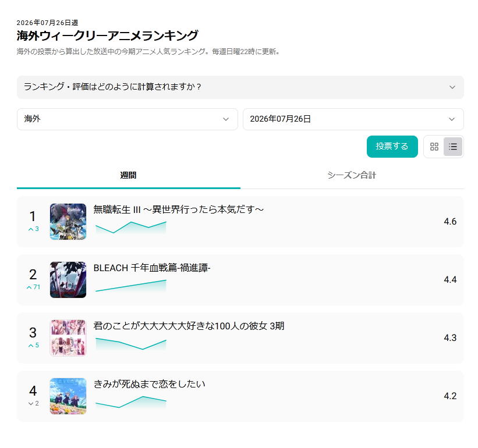Click title BLEACH 千年血戦篇-禍進譚-
This screenshot has width=478, height=448.
(x=152, y=268)
